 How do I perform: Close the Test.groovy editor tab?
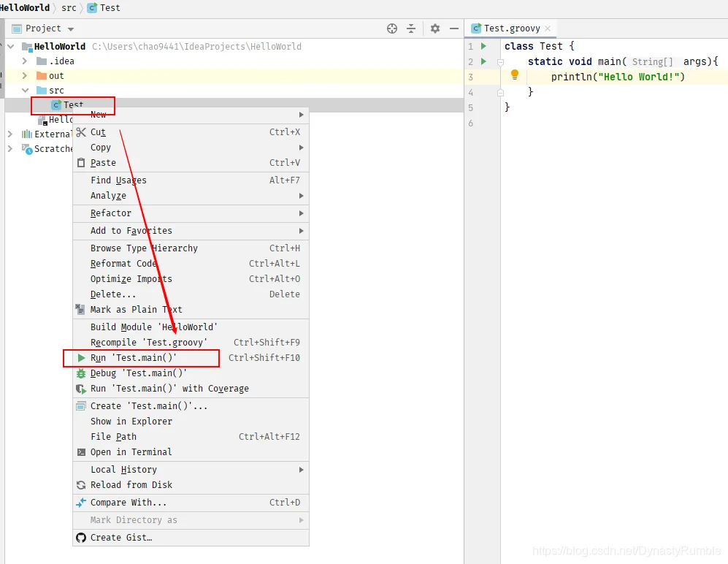[x=548, y=28]
